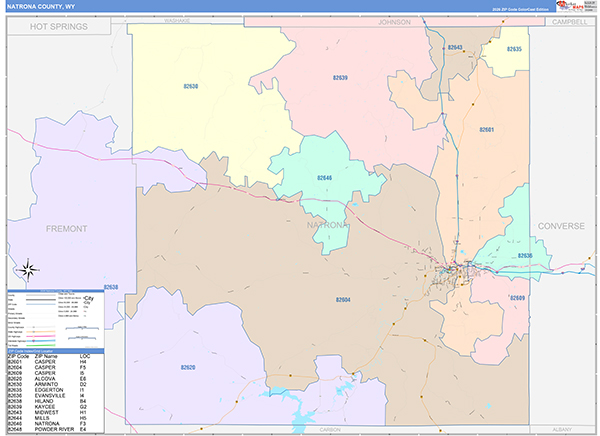Click the NATRONA label in the map center
600x436 pixels.
[x=328, y=225]
